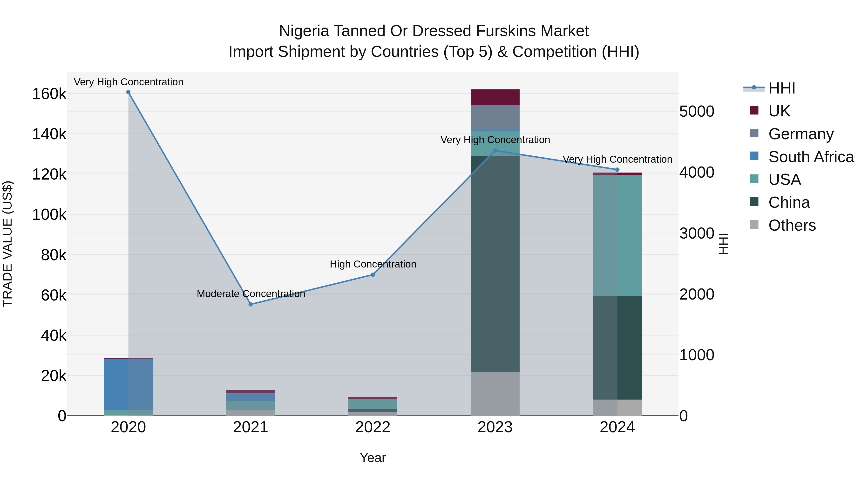Toggle the Germany series legend entry
The image size is (868, 488).
[791, 134]
